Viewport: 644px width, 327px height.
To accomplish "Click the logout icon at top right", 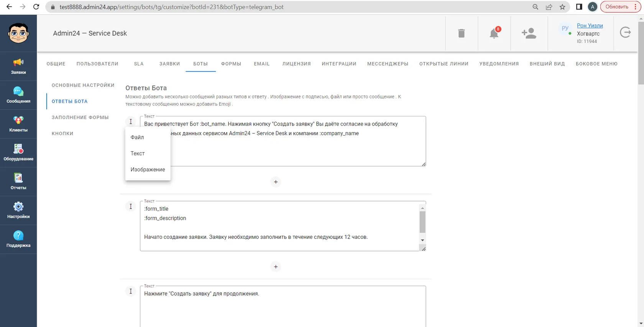I will [x=626, y=33].
